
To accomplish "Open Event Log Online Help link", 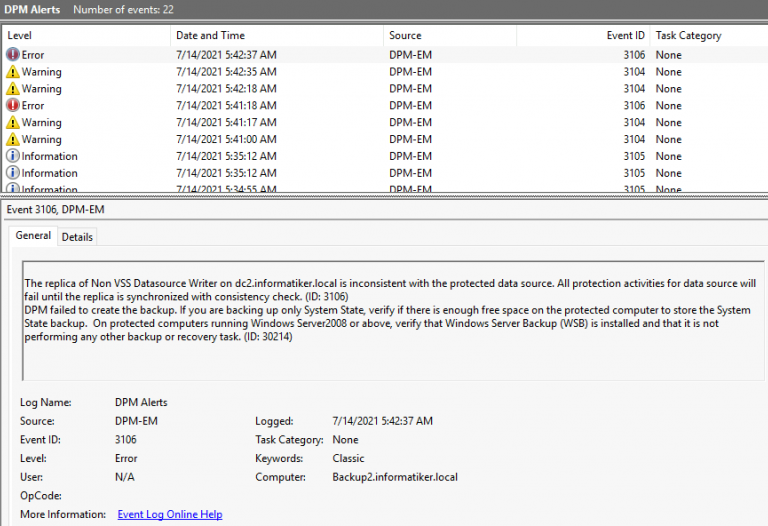I will [170, 514].
